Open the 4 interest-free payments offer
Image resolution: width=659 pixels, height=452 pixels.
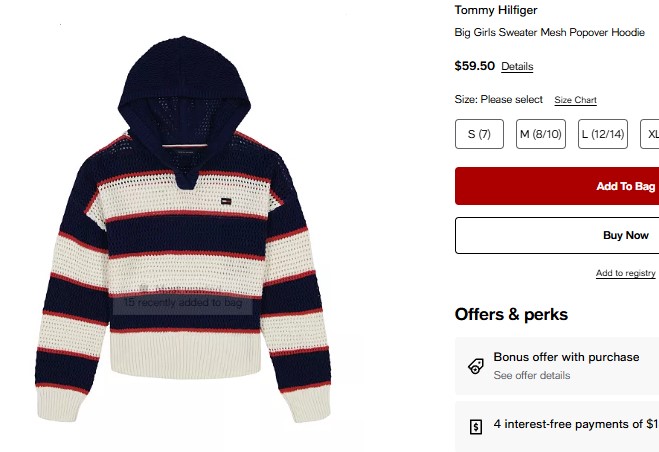pos(557,426)
